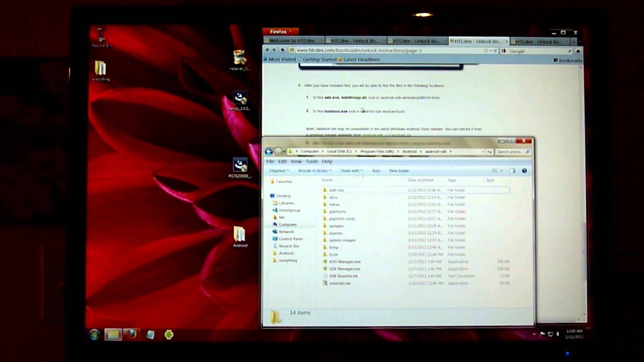Select Desktop in the navigation pane
This screenshot has width=644, height=362.
(x=280, y=196)
